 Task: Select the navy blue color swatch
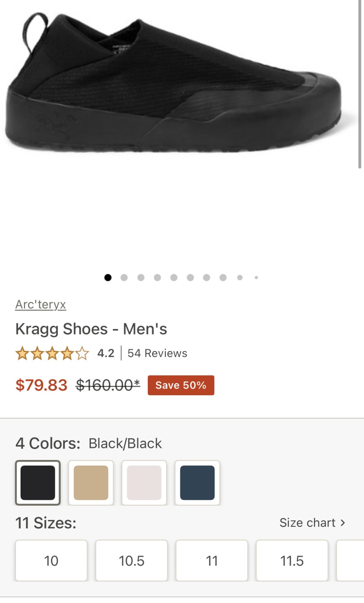pos(197,483)
